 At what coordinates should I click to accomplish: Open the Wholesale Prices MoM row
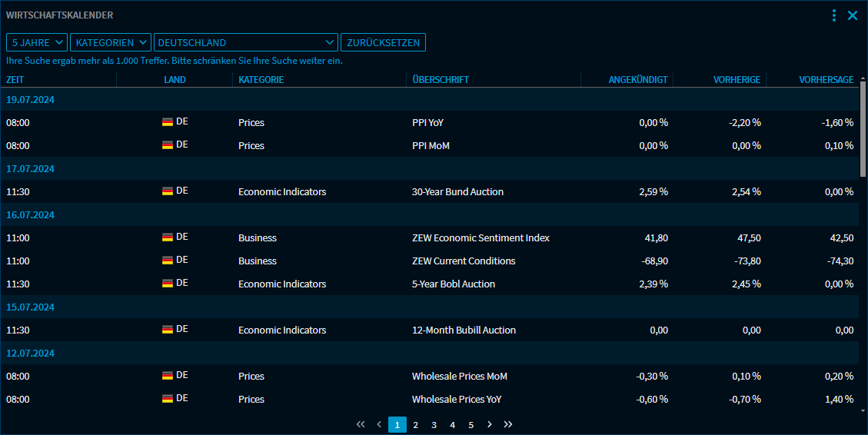[x=459, y=376]
